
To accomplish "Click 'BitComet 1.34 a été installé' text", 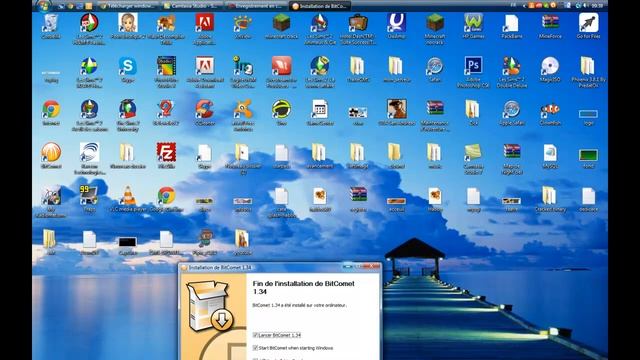I will coord(299,305).
